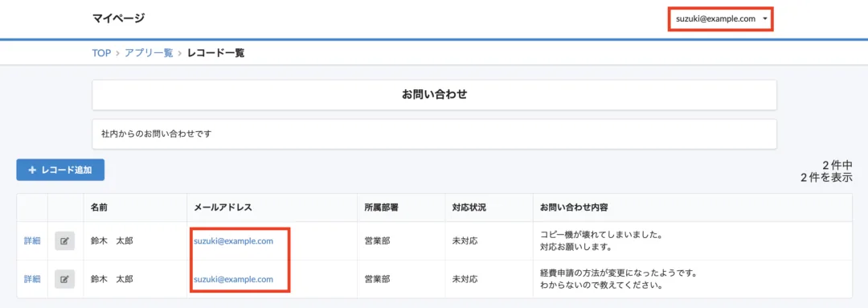Open 詳細 for the second record
This screenshot has height=308, width=868.
tap(32, 279)
